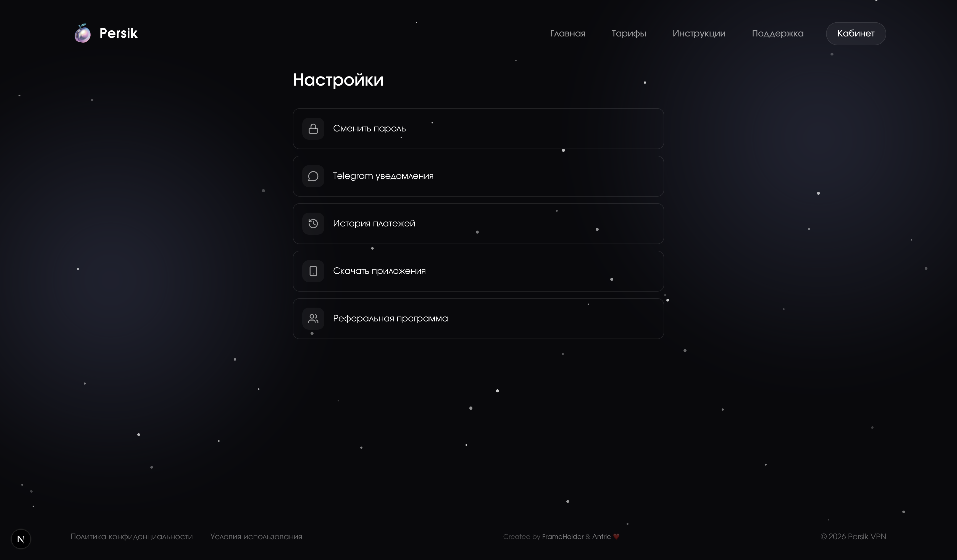Open the Next.js dev tools indicator
957x560 pixels.
click(x=21, y=539)
